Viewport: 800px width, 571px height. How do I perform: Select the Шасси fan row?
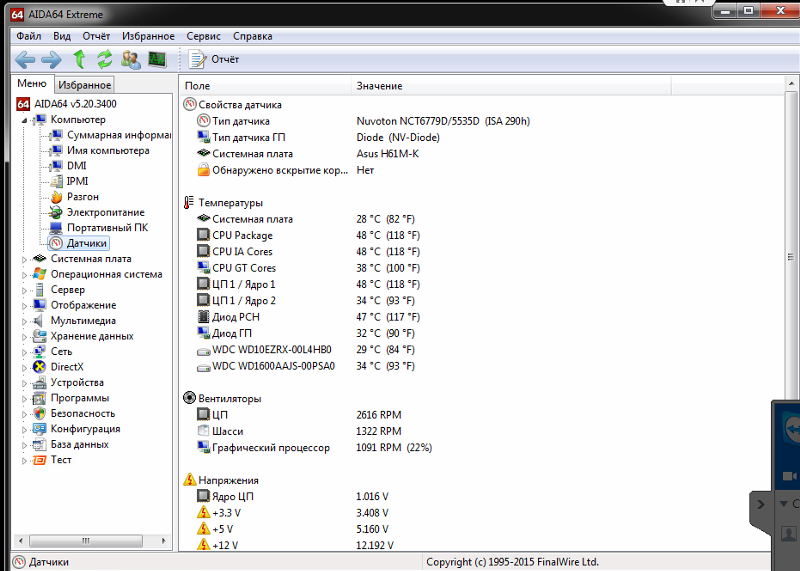click(x=299, y=431)
